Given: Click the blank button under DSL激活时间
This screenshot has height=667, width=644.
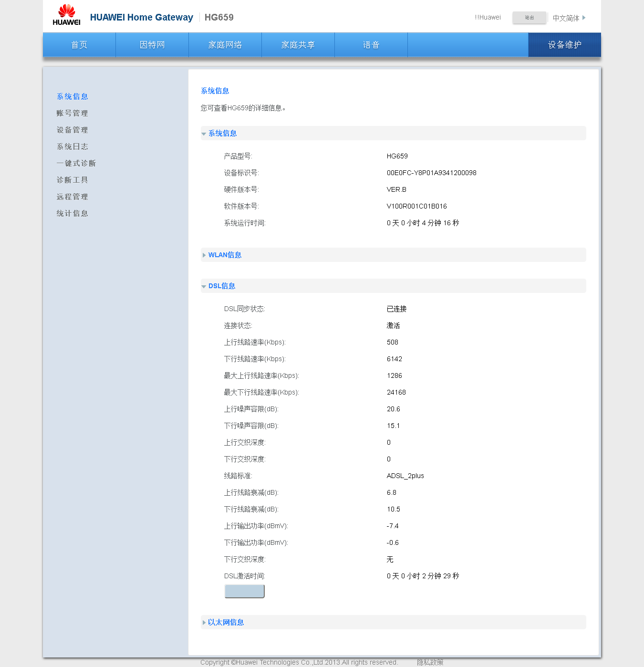Looking at the screenshot, I should (244, 591).
